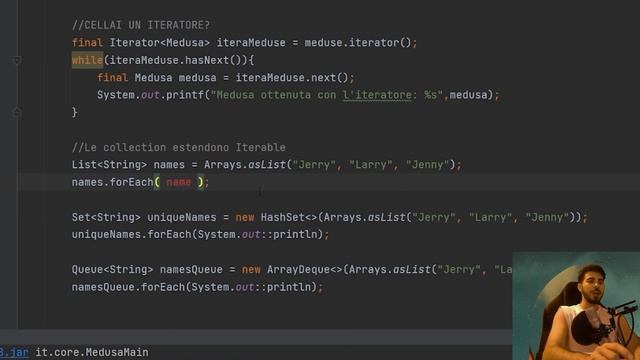Click the it.core.MedusaMain text in console
Image resolution: width=640 pixels, height=360 pixels.
pyautogui.click(x=92, y=352)
